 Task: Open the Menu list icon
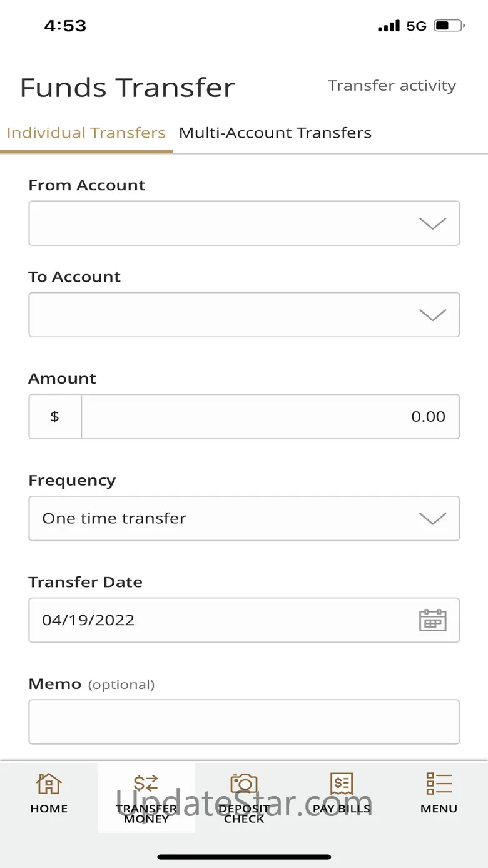click(439, 784)
